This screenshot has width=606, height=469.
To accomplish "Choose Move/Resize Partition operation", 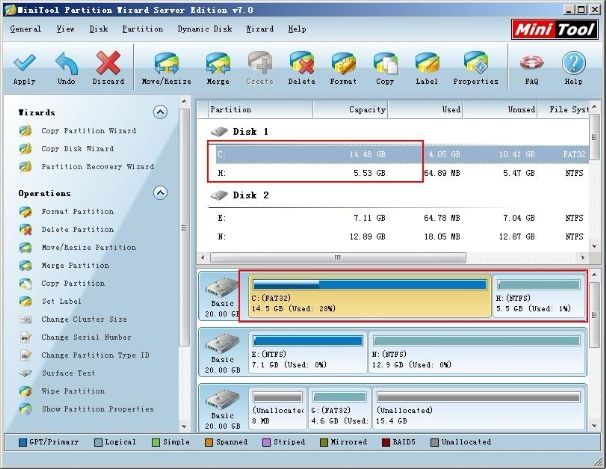I will 89,247.
